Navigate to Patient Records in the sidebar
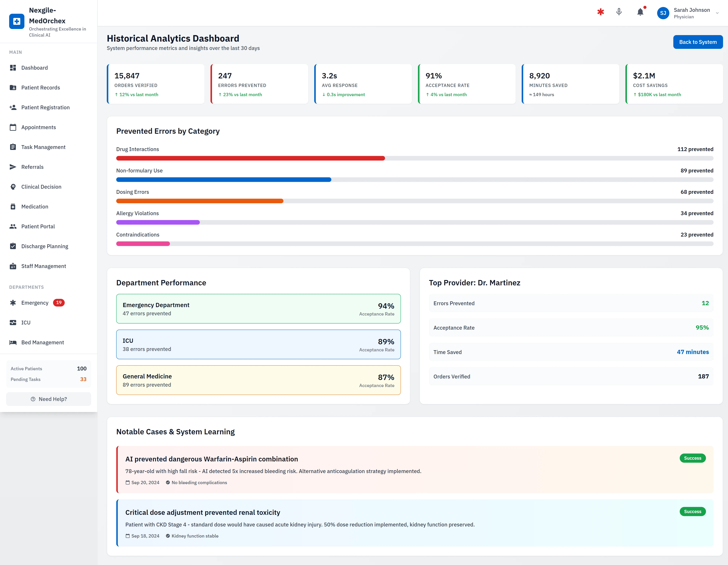This screenshot has height=565, width=728. [x=40, y=87]
